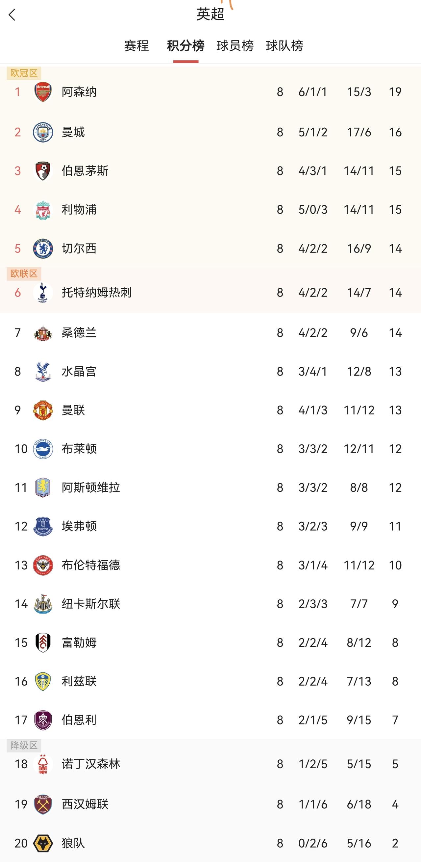This screenshot has height=868, width=421.
Task: Tap the Arsenal club crest
Action: coord(43,92)
